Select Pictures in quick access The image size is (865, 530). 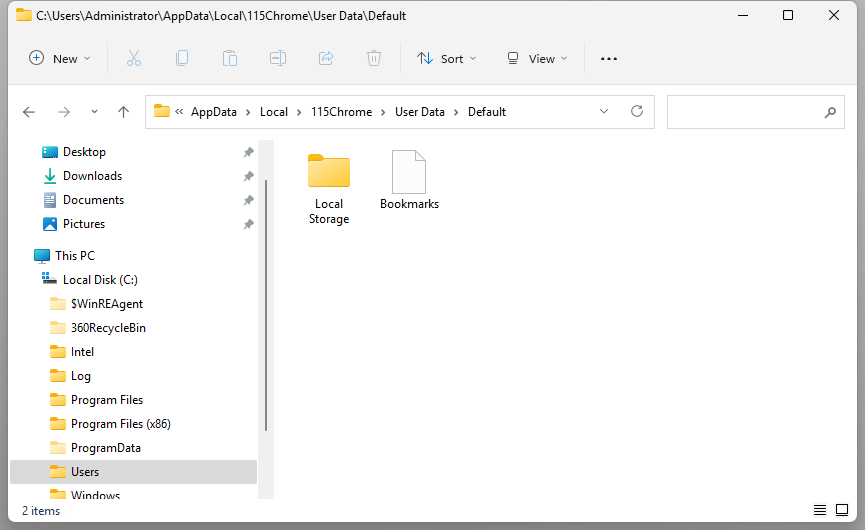click(84, 224)
